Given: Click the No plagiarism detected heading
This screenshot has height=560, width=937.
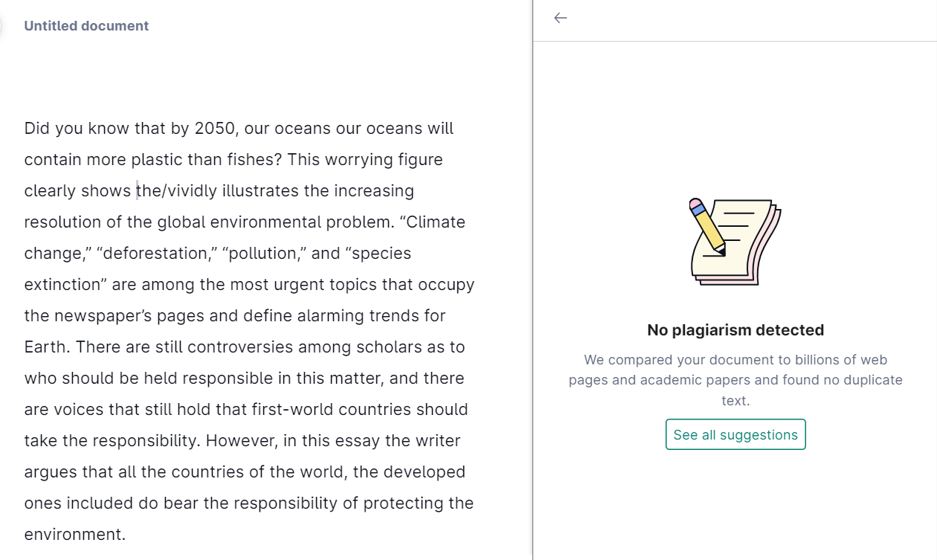Looking at the screenshot, I should pyautogui.click(x=735, y=330).
